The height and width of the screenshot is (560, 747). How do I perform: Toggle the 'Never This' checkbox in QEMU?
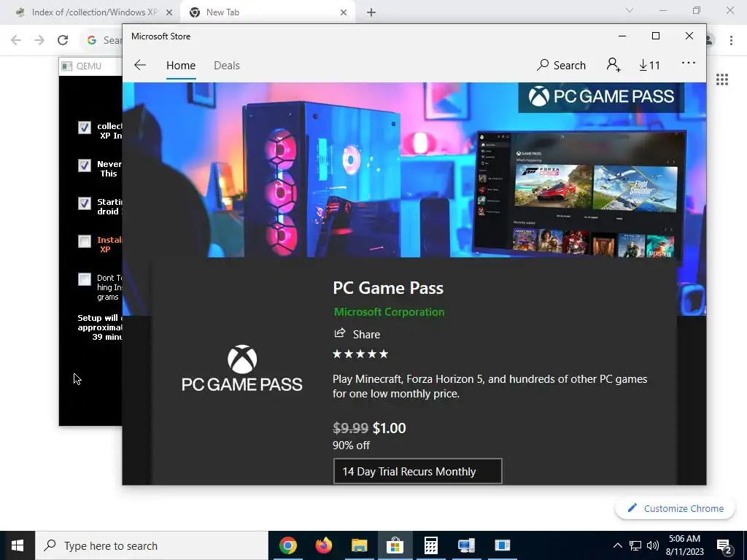click(x=85, y=166)
